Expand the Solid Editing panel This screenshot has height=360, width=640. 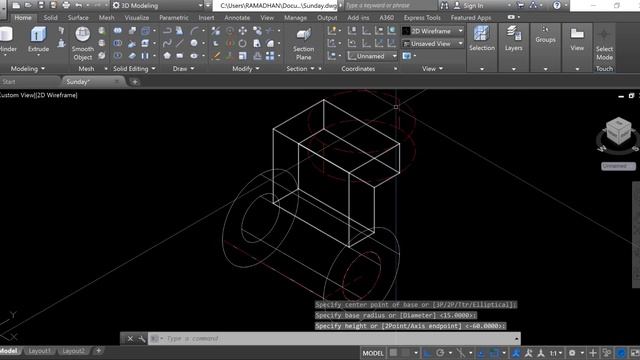click(x=134, y=69)
